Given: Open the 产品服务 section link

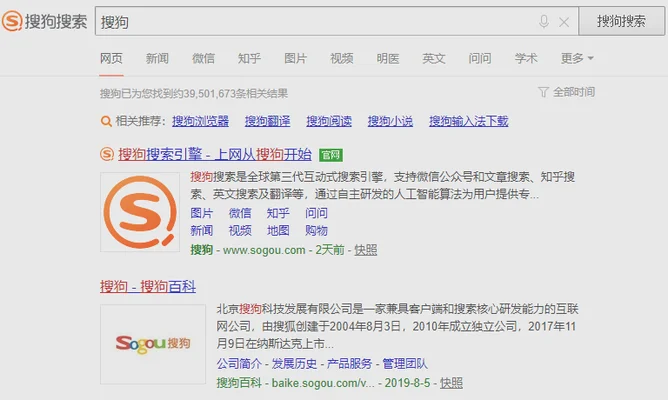Looking at the screenshot, I should click(349, 363).
